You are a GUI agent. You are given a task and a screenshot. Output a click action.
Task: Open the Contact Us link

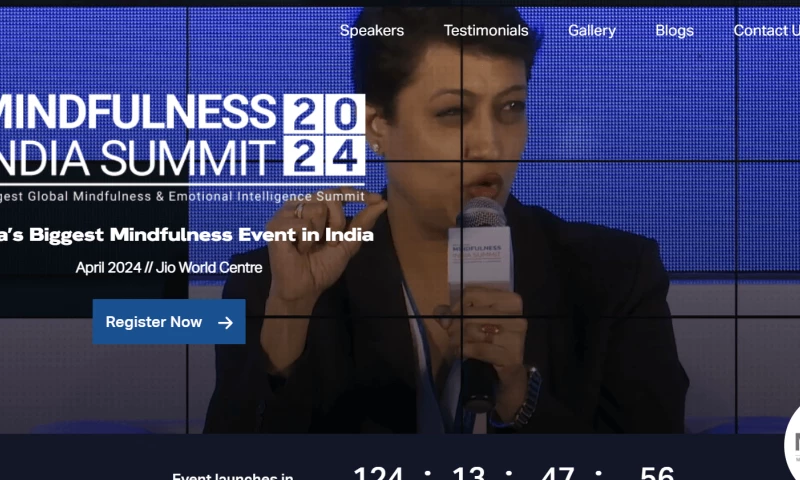click(x=766, y=31)
